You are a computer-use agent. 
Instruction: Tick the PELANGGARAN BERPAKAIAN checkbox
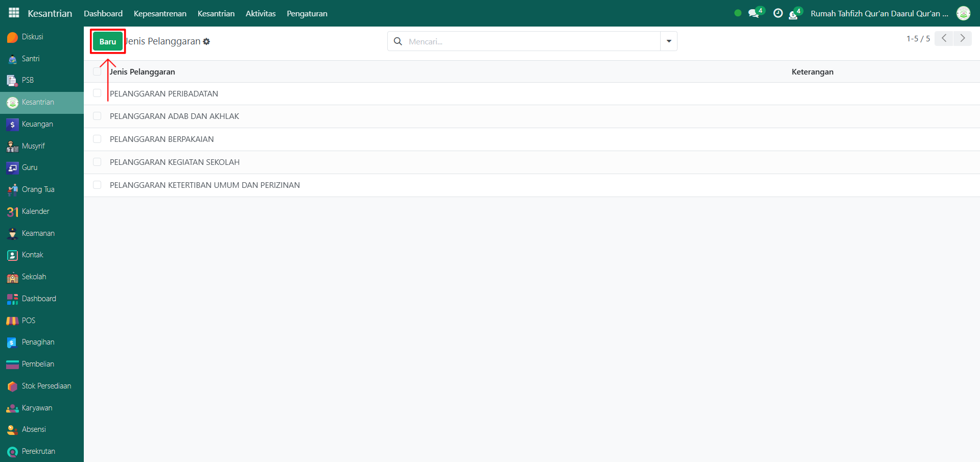97,139
